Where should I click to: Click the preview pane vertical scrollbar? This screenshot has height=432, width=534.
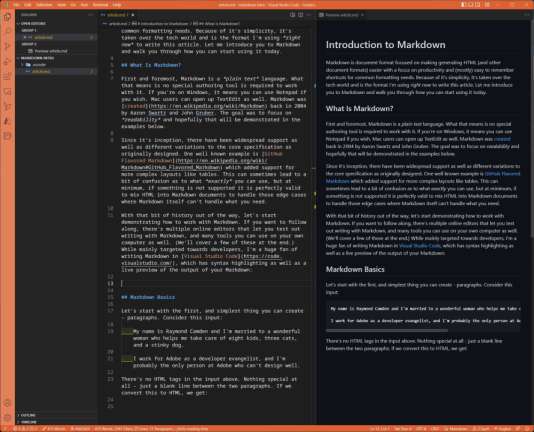[532, 129]
